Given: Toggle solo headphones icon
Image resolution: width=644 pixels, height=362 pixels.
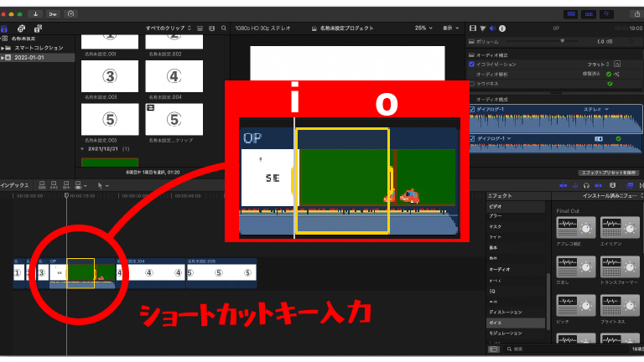Looking at the screenshot, I should click(586, 185).
